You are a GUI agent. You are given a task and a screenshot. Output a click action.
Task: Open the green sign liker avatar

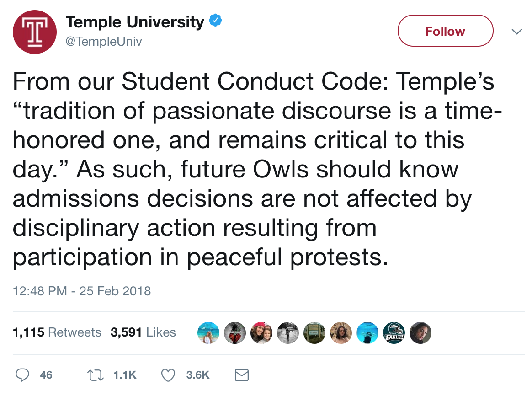314,333
